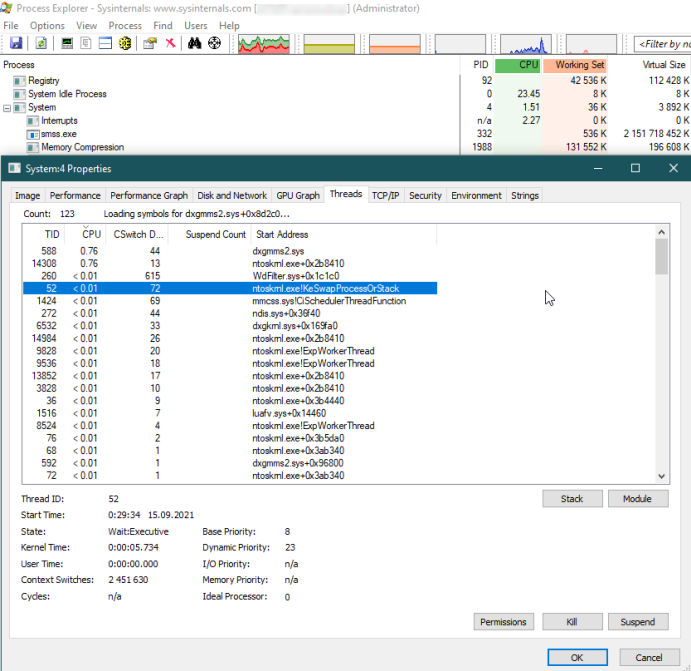Switch to the Environment tab
691x671 pixels.
pos(476,196)
